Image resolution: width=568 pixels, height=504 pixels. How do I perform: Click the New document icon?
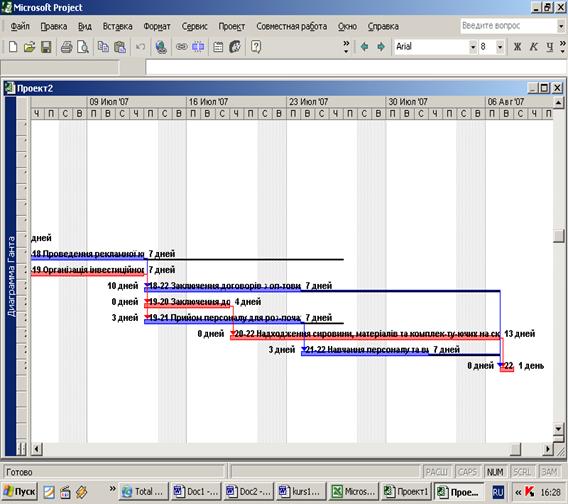(13, 47)
